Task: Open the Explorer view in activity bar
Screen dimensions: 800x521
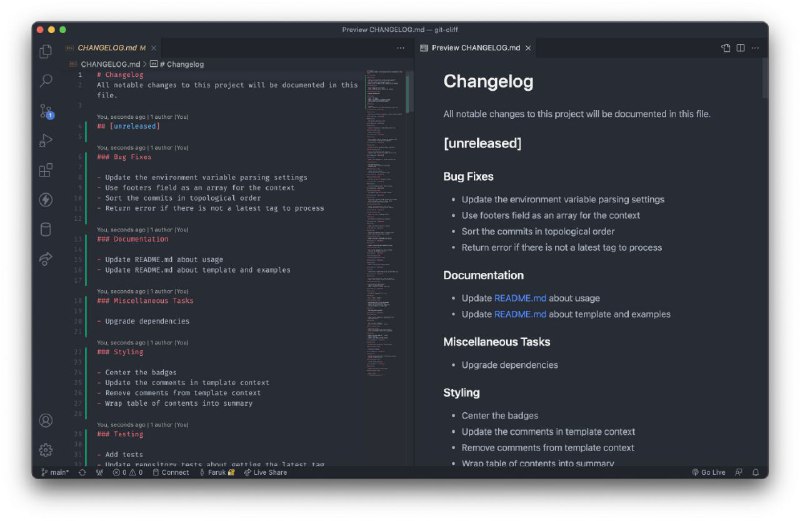Action: (45, 51)
